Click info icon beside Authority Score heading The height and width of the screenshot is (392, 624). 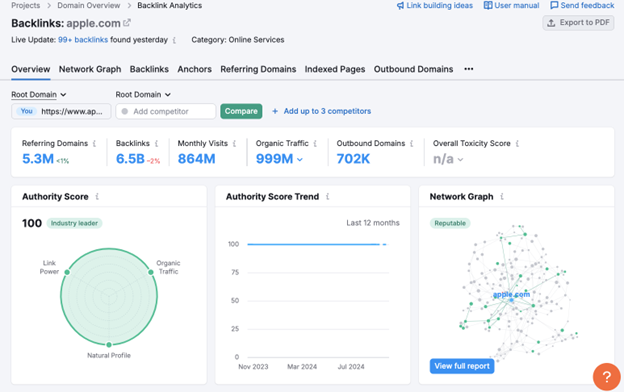point(97,197)
